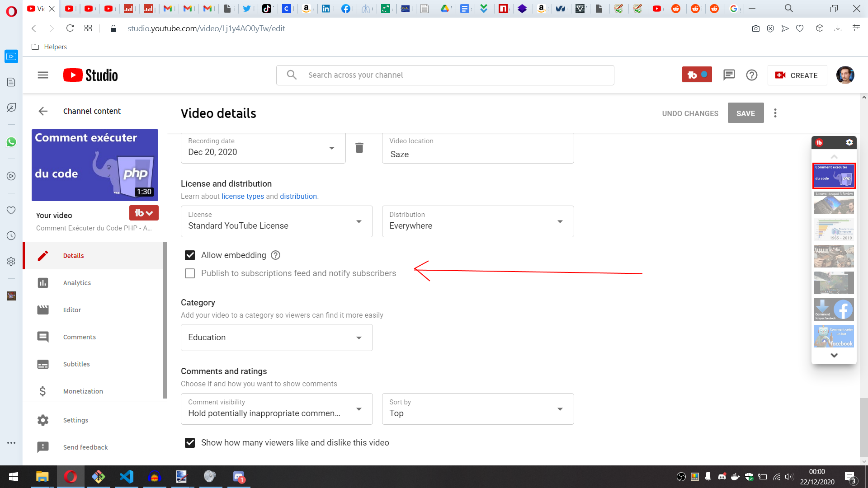Enable Publish to subscriptions feed checkbox
The width and height of the screenshot is (868, 488).
click(x=190, y=273)
